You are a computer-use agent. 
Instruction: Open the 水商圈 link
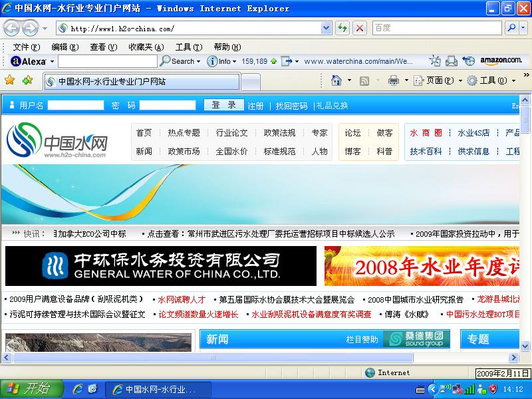coord(426,132)
